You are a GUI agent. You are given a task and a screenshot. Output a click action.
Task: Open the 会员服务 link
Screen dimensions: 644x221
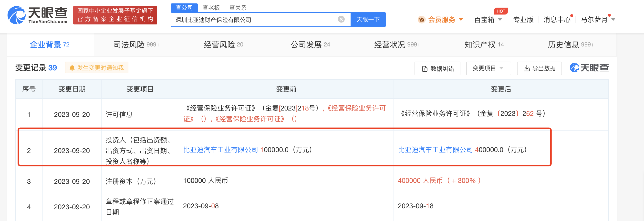pos(442,20)
